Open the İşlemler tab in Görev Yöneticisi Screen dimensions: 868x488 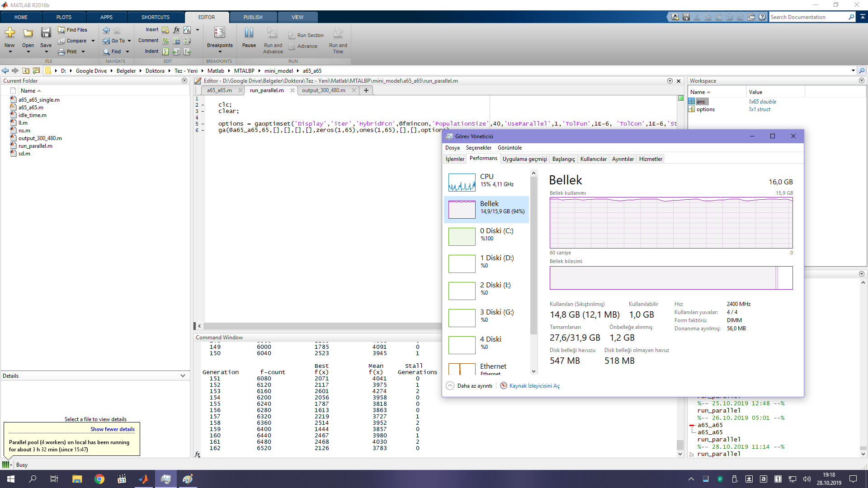tap(455, 159)
